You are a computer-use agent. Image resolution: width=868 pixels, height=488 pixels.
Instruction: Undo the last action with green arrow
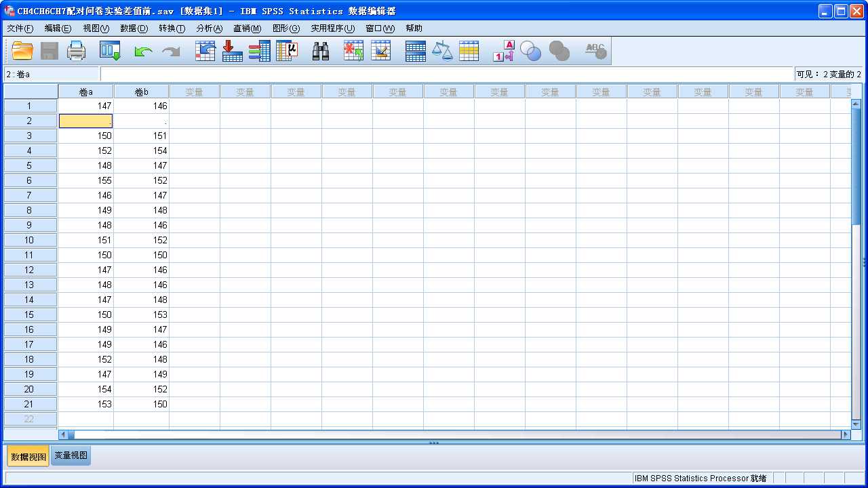pyautogui.click(x=143, y=52)
